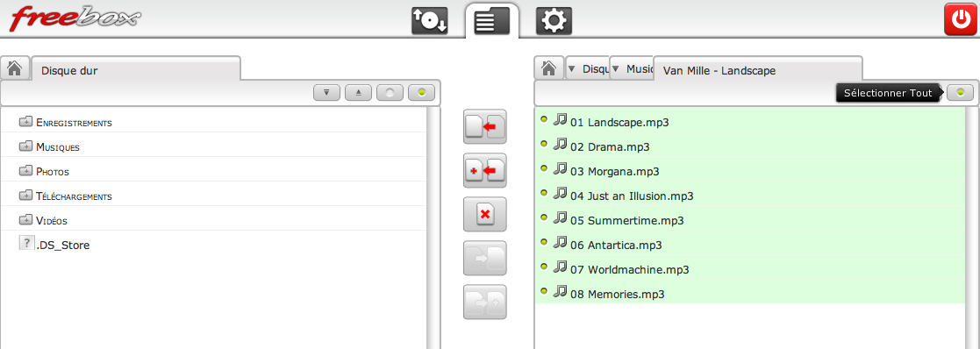Open the downloads manager icon in top bar

[x=429, y=20]
